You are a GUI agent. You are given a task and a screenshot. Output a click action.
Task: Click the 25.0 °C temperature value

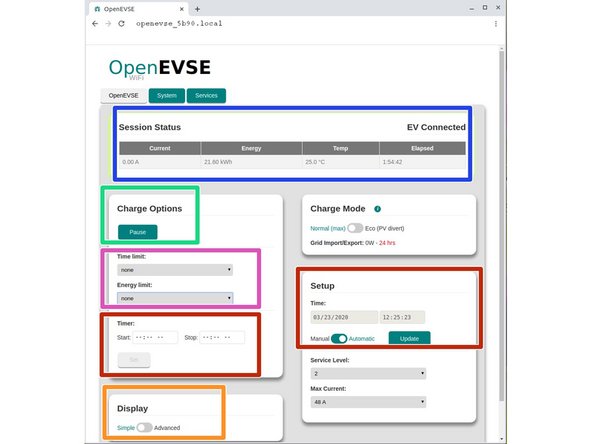315,162
